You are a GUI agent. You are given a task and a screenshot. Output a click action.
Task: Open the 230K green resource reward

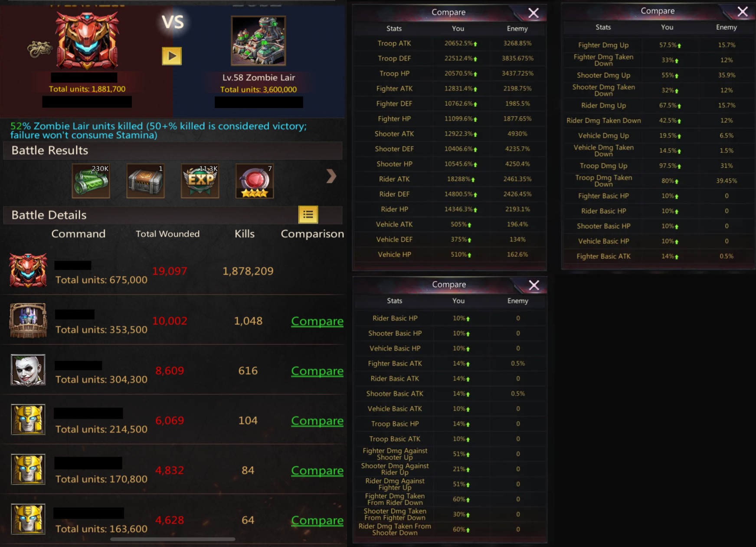(91, 181)
